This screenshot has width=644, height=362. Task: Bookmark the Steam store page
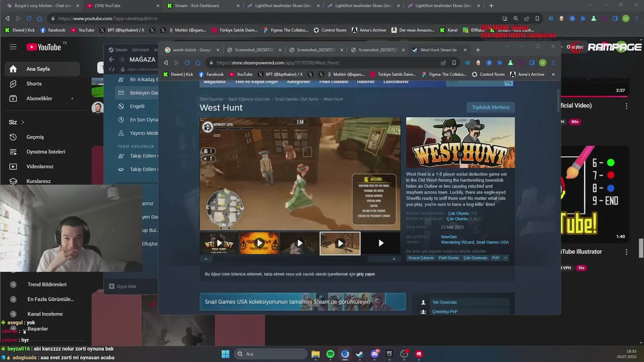[454, 63]
